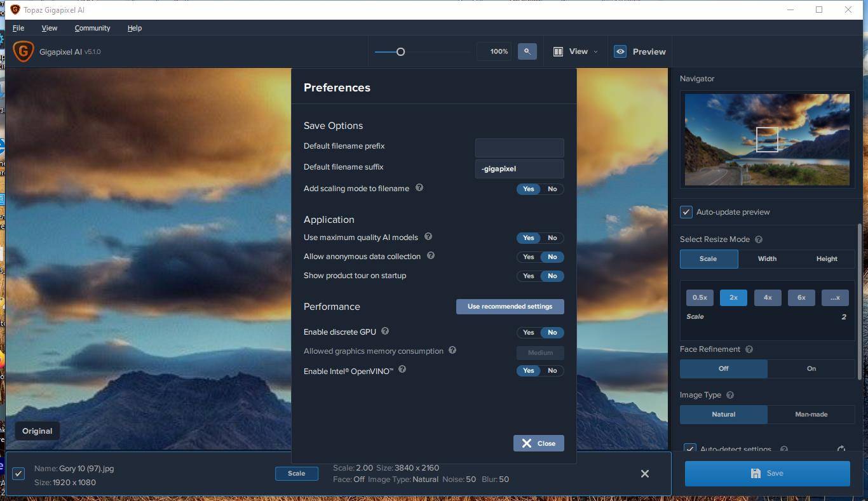The height and width of the screenshot is (501, 868).
Task: Click the Preview button
Action: [640, 51]
